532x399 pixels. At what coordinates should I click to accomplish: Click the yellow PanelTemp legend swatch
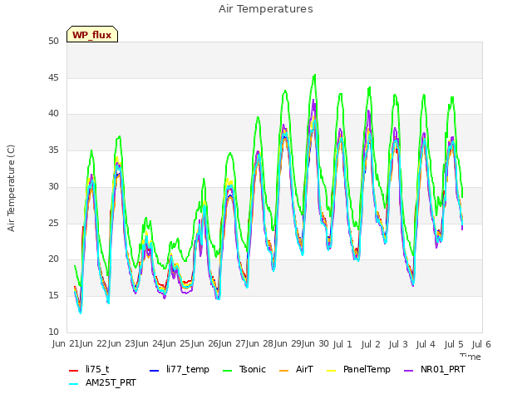[x=331, y=371]
